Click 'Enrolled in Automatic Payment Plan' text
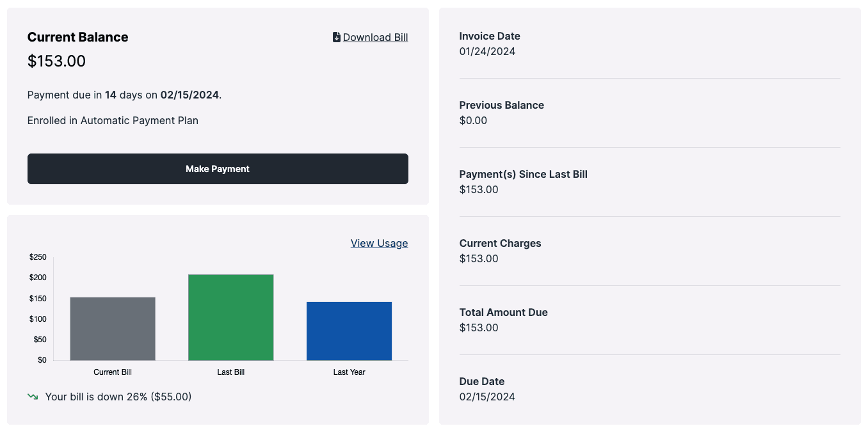 pyautogui.click(x=113, y=120)
